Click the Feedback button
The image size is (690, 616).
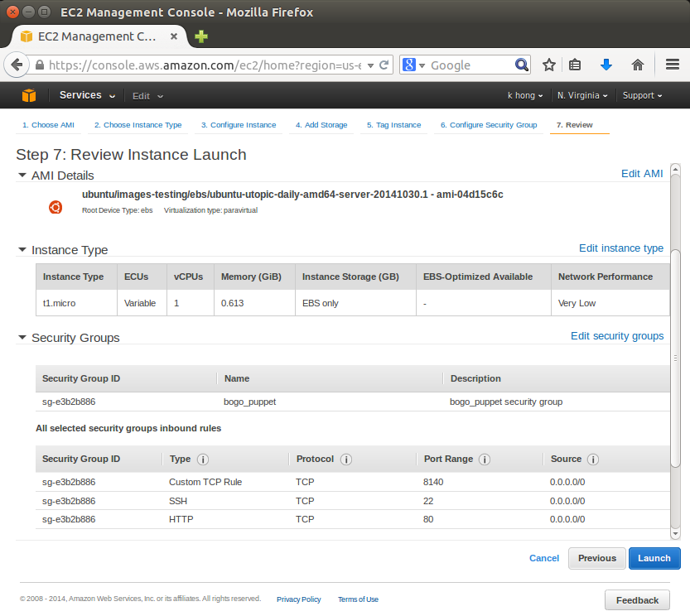point(637,600)
